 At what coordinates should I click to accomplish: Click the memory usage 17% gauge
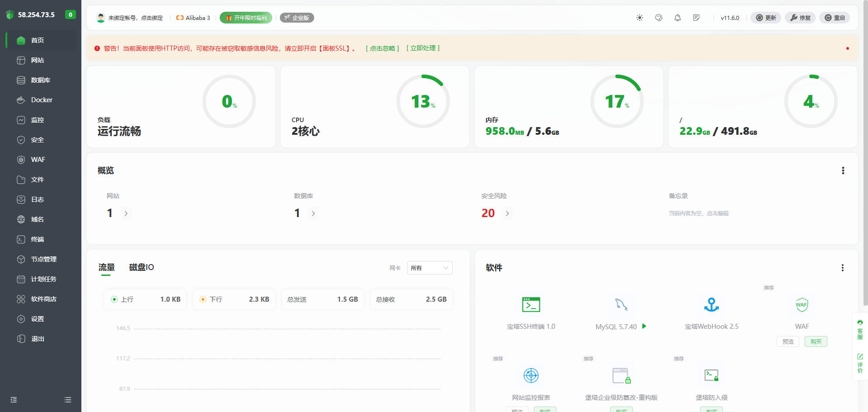[x=617, y=101]
